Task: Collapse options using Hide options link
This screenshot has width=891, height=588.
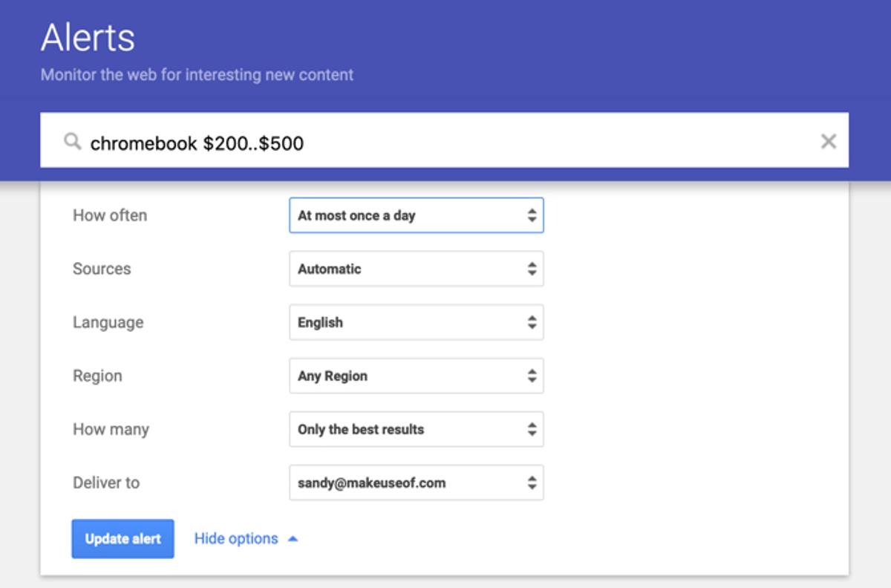Action: (x=235, y=538)
